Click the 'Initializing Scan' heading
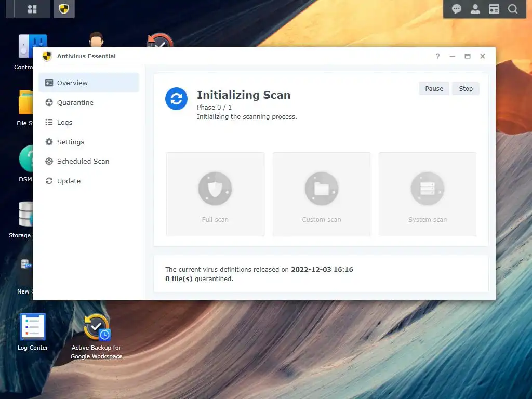 [x=244, y=95]
